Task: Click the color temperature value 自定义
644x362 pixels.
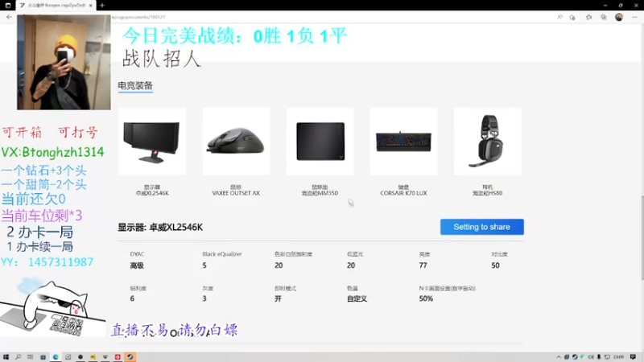Action: pos(357,298)
